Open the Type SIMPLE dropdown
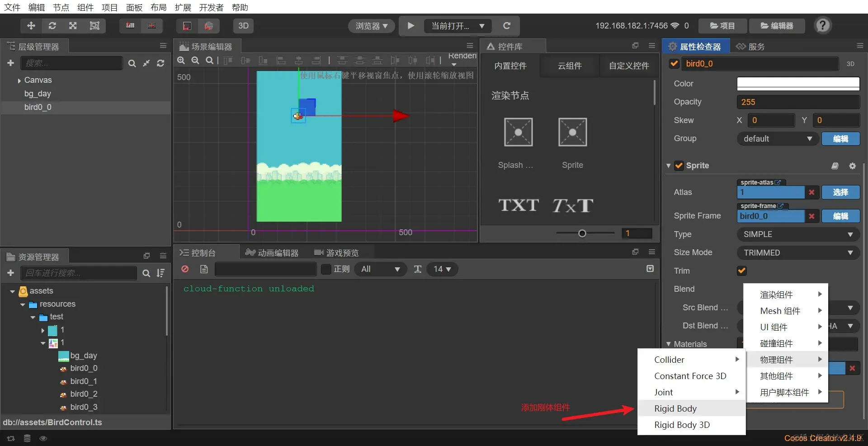This screenshot has width=868, height=446. point(798,234)
